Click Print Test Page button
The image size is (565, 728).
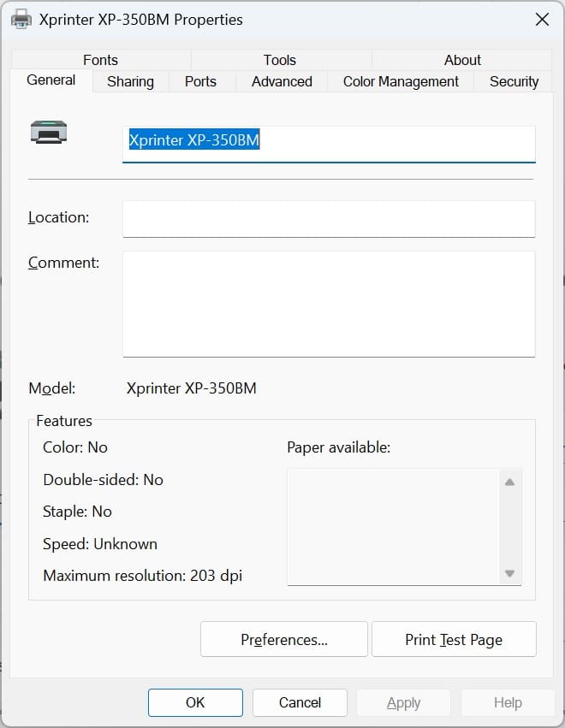point(454,639)
